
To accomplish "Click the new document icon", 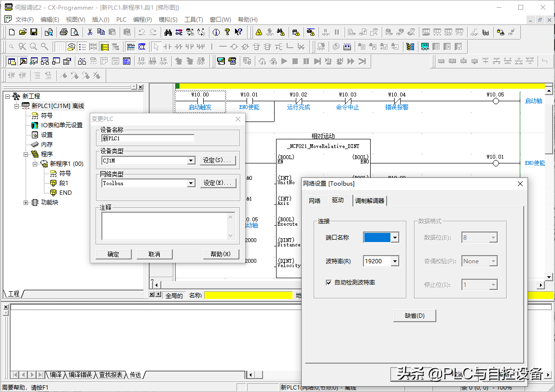I will coord(12,32).
